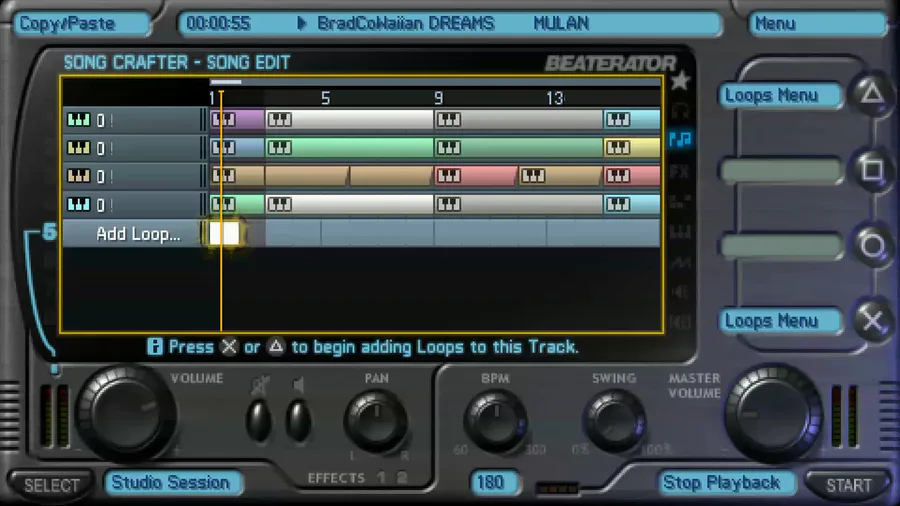Jump to bar 9 on timeline ruler
The image size is (900, 506).
[x=439, y=98]
